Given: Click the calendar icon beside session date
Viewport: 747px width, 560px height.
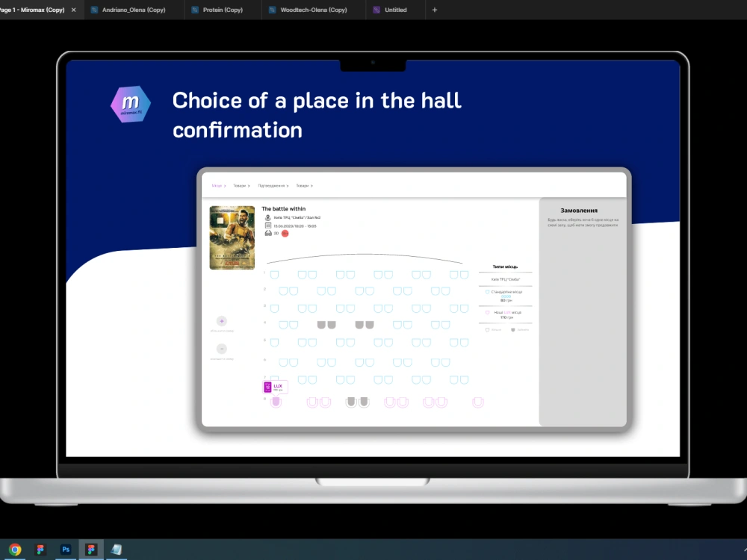Looking at the screenshot, I should [x=267, y=225].
